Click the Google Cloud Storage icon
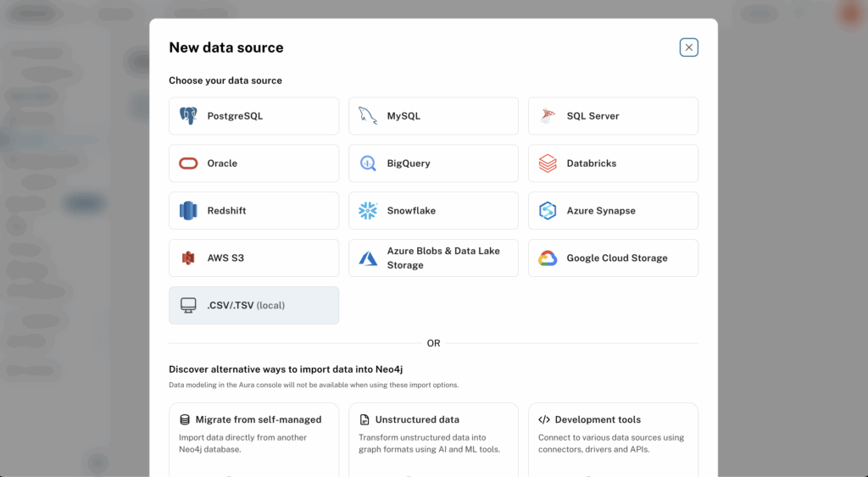868x477 pixels. (x=548, y=258)
